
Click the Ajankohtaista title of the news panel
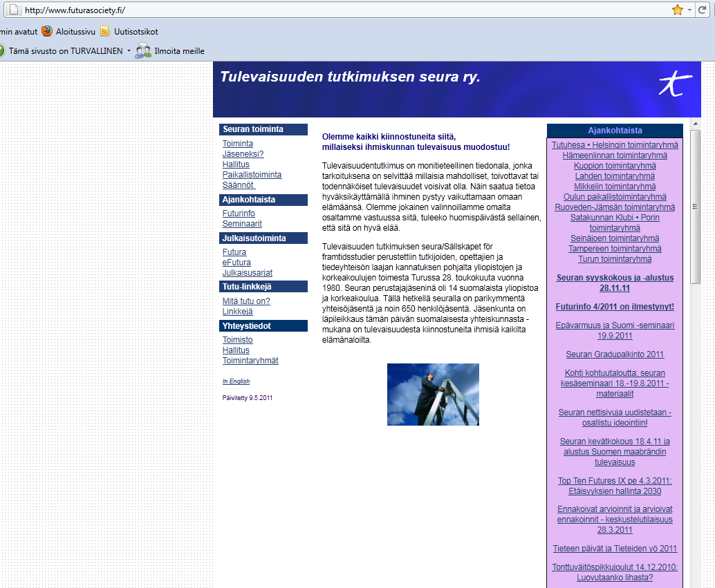tap(615, 131)
